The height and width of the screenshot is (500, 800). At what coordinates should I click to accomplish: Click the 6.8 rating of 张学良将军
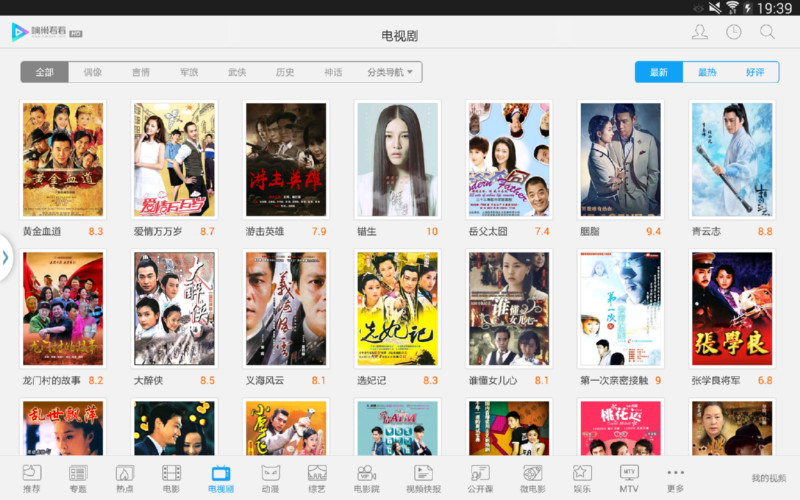(x=764, y=381)
